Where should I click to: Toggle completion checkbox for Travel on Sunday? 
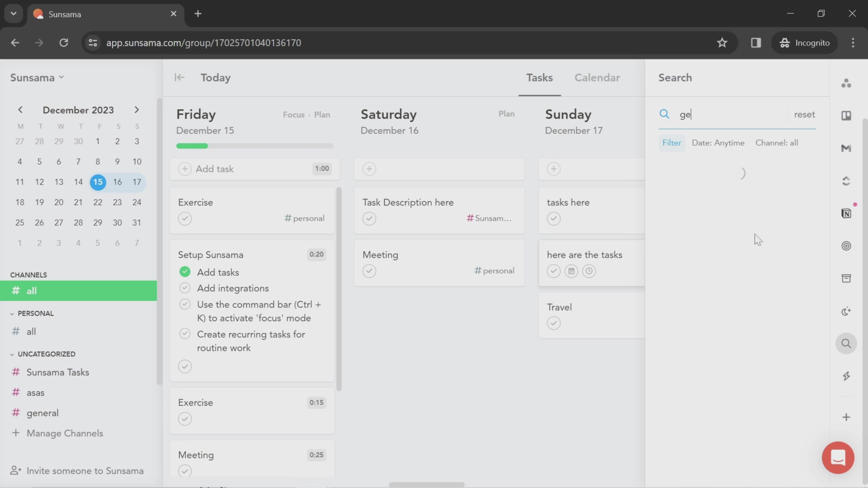[x=553, y=322]
